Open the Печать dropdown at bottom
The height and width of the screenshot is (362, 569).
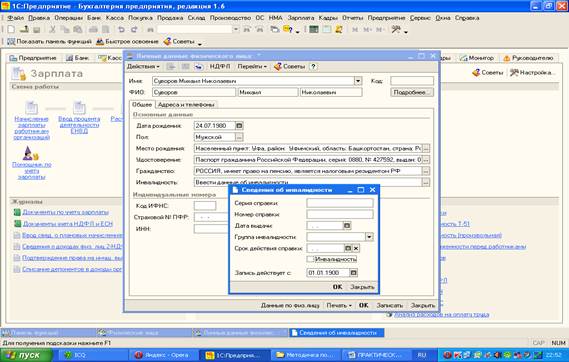(339, 305)
